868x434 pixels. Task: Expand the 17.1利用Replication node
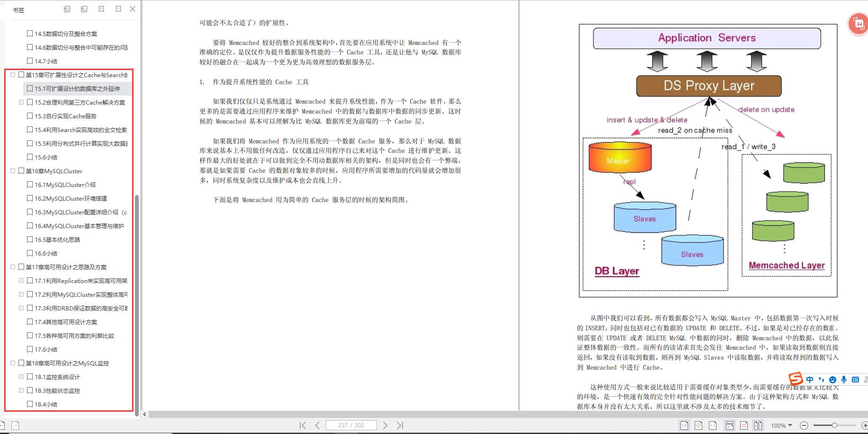(x=21, y=281)
